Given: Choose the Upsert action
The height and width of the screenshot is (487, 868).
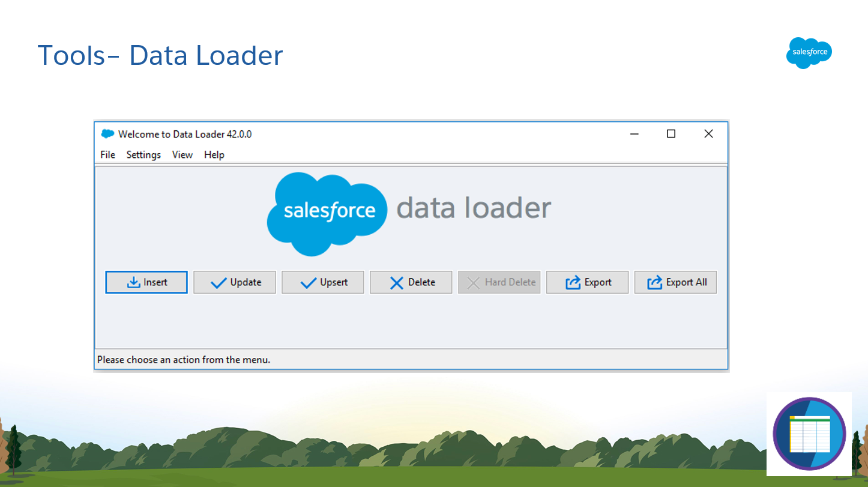Looking at the screenshot, I should (323, 282).
